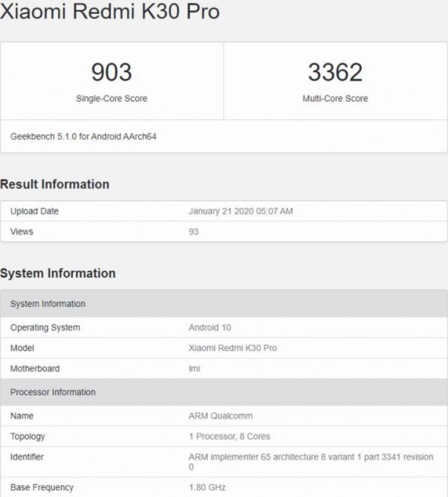Image resolution: width=448 pixels, height=497 pixels.
Task: Click the Geekbench 5.1.0 for Android AArch64 text
Action: point(84,137)
